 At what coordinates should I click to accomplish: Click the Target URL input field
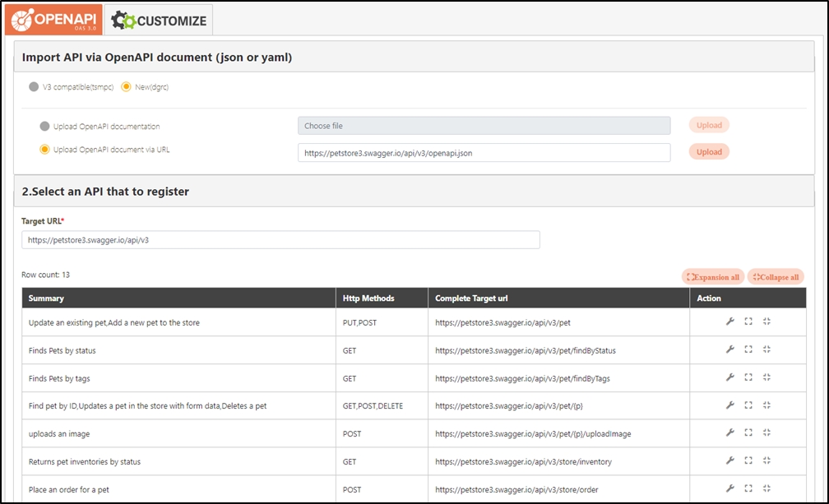tap(280, 240)
